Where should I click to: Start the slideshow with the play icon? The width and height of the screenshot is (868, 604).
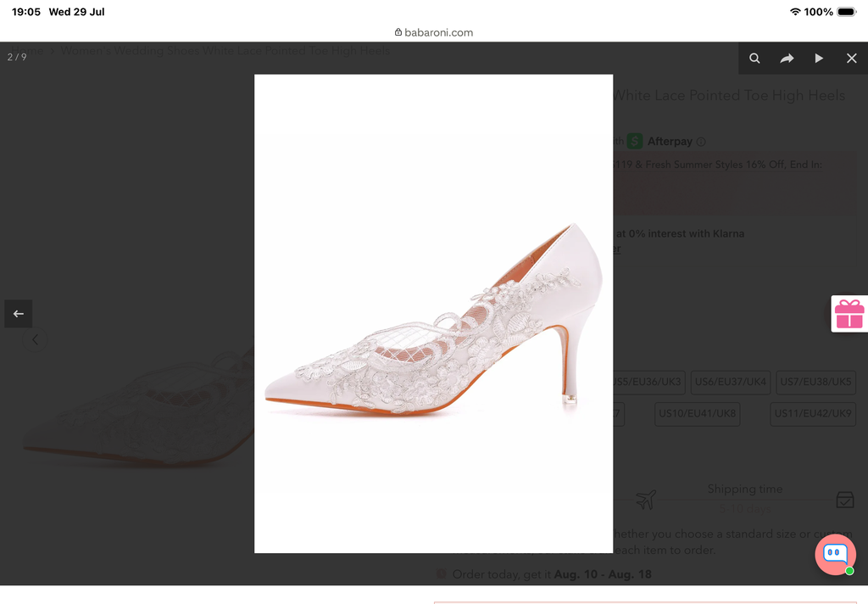click(x=819, y=59)
